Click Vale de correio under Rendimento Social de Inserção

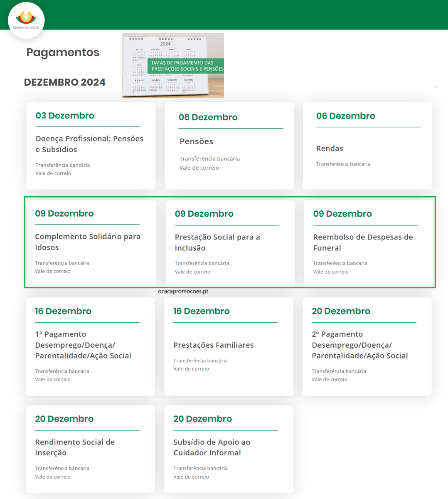(x=53, y=477)
